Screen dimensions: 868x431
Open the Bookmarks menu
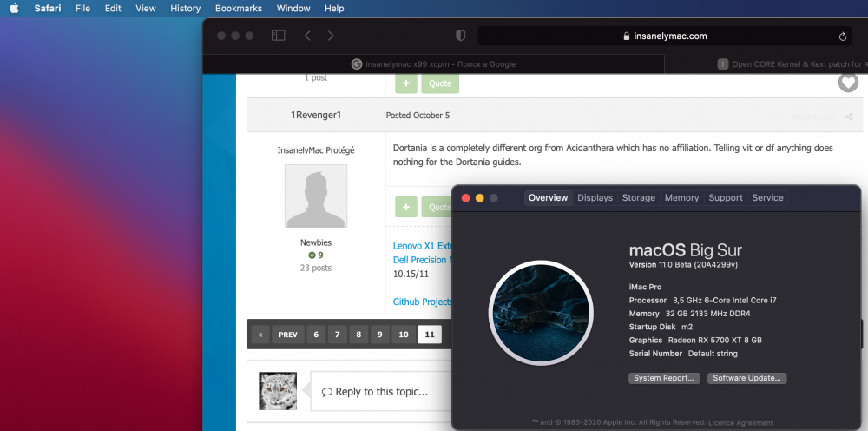(x=239, y=9)
